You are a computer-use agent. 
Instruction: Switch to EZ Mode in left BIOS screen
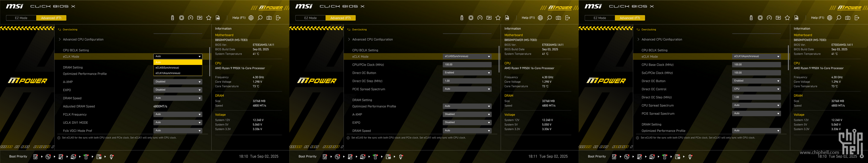point(21,18)
